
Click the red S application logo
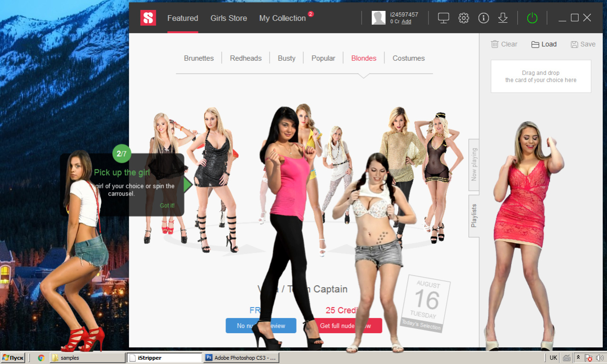[x=148, y=18]
